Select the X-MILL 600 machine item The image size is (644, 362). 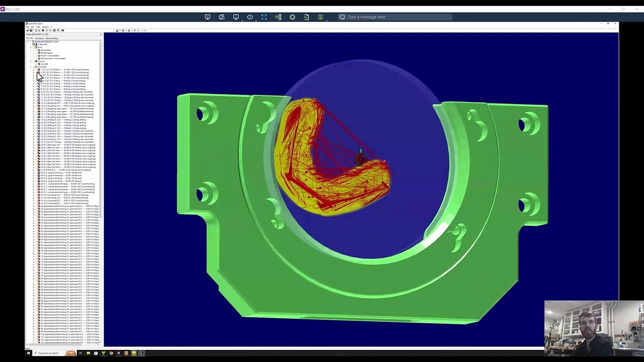(x=43, y=45)
